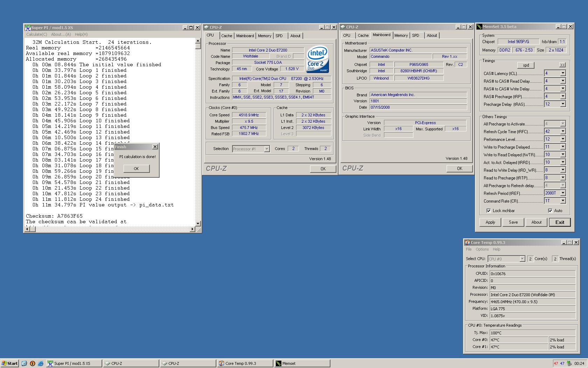Open the About tab in left CPU-Z
The width and height of the screenshot is (588, 368).
click(295, 36)
